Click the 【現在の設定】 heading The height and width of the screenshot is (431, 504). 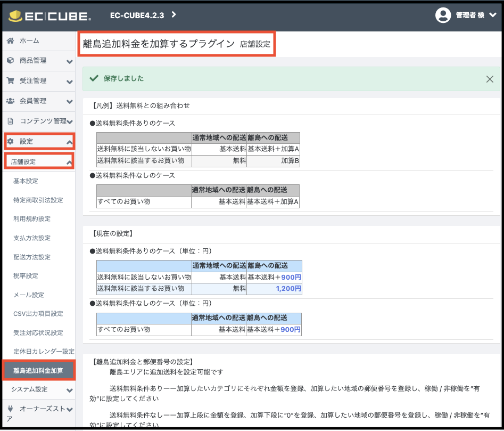pos(112,233)
